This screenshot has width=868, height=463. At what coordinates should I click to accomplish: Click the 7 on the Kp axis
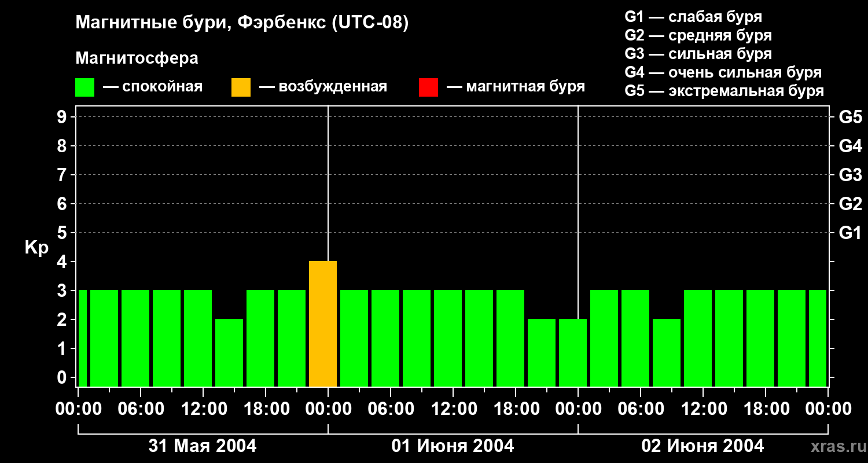tap(63, 175)
